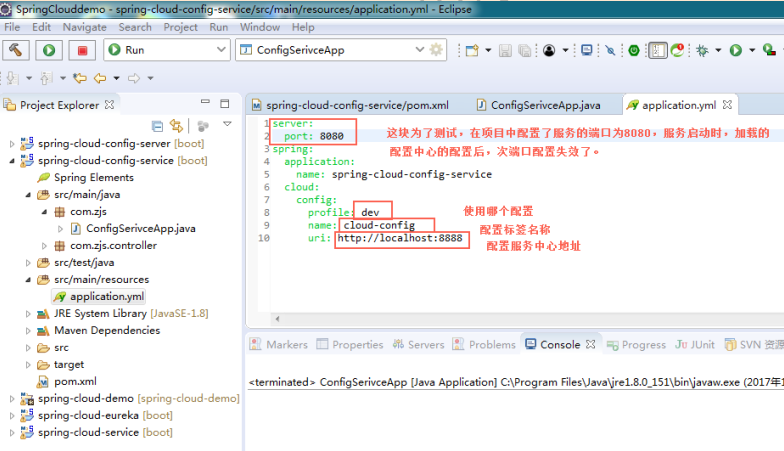Click the green Run As icon at toolbar right
Screen dimensions: 784x451
click(x=736, y=50)
